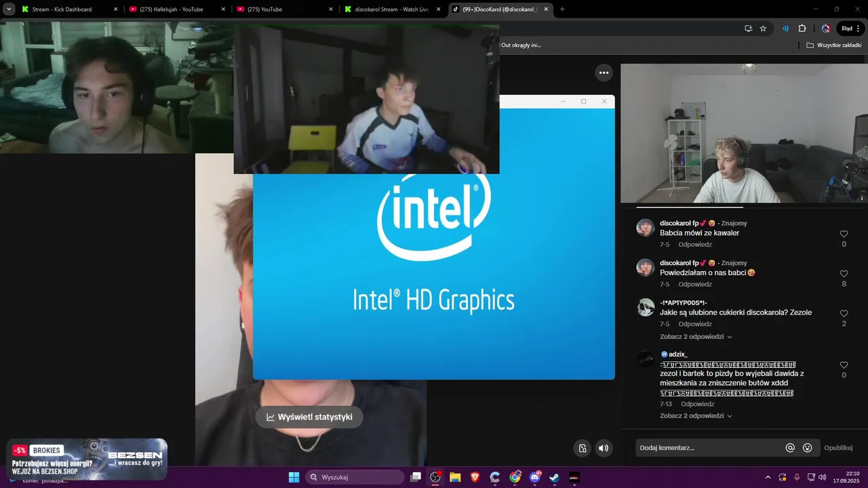
Task: Select the DiscoKarol TikTok tab
Action: point(500,9)
